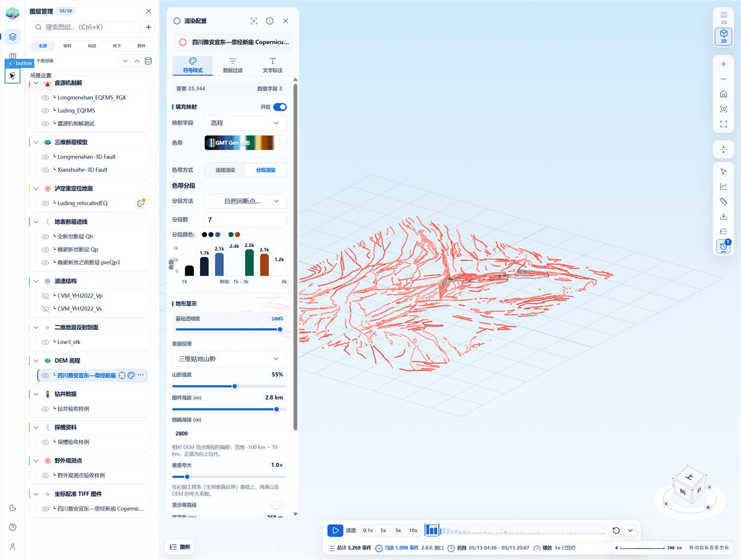Click the download export icon
This screenshot has height=560, width=741.
pos(724,216)
